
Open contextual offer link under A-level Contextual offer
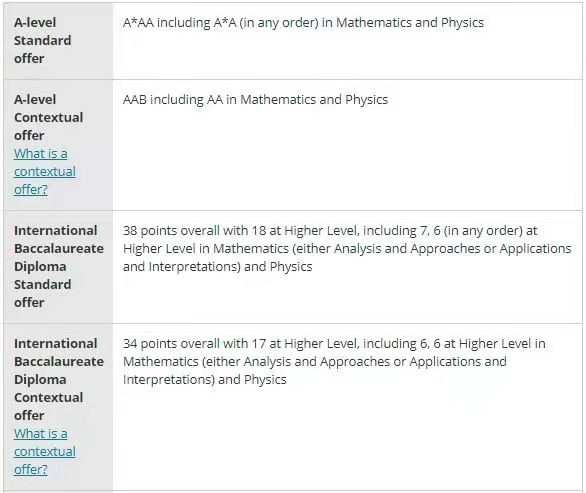(45, 172)
